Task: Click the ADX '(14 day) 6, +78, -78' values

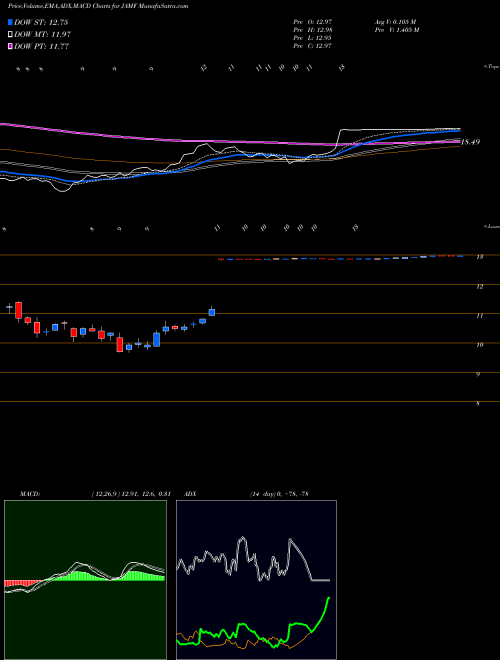Action: click(279, 494)
